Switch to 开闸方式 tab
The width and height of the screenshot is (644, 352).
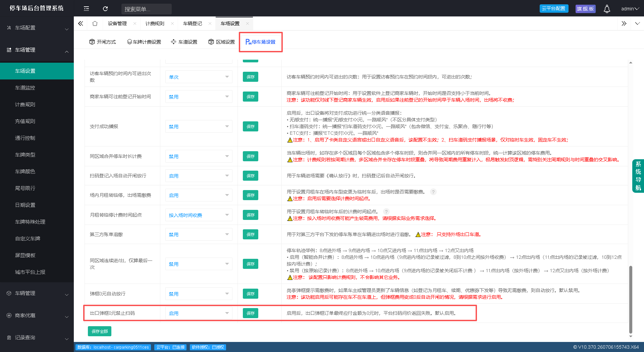point(102,42)
